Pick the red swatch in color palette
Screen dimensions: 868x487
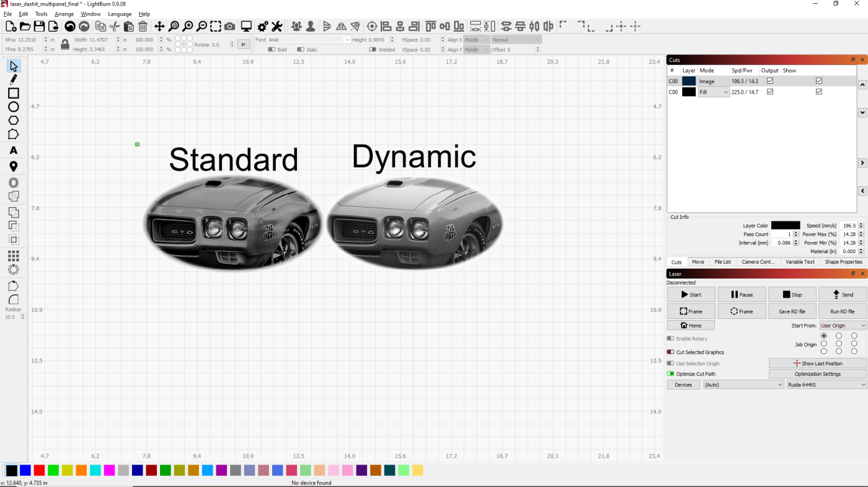39,471
